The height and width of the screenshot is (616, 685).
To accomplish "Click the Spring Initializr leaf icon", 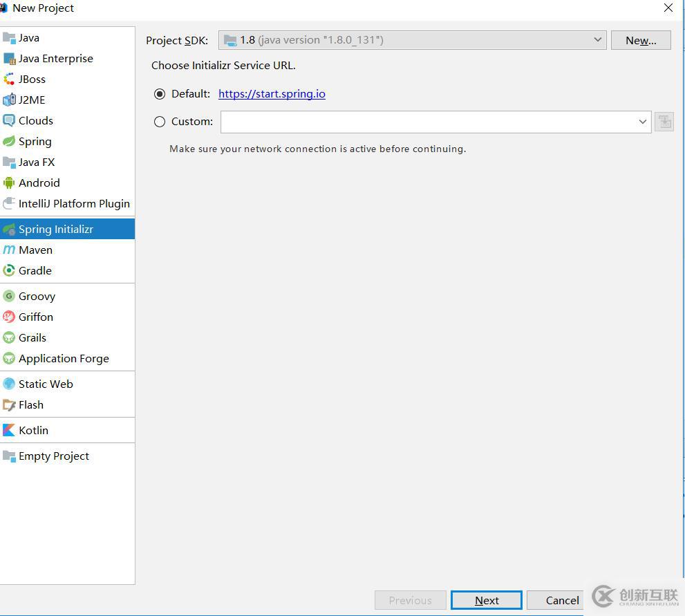I will [x=9, y=230].
